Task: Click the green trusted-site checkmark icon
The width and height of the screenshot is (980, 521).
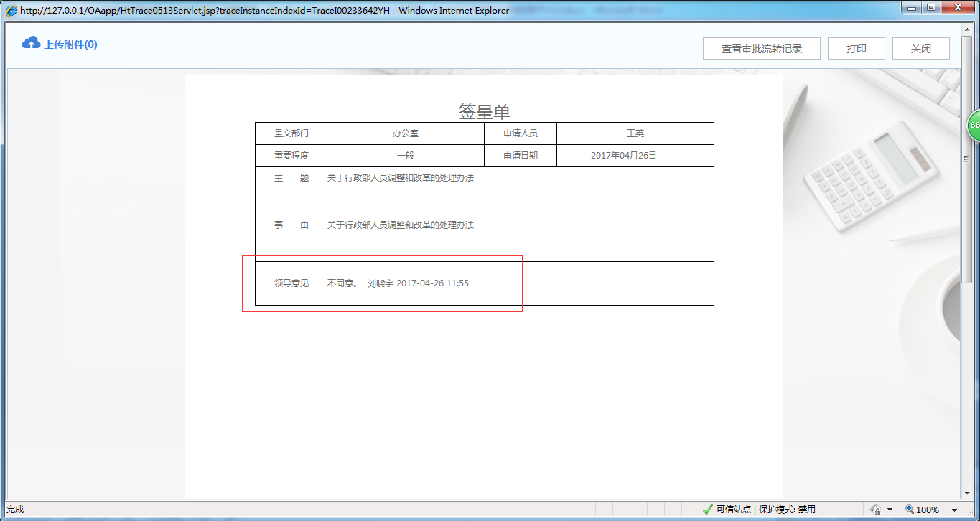Action: pos(707,510)
